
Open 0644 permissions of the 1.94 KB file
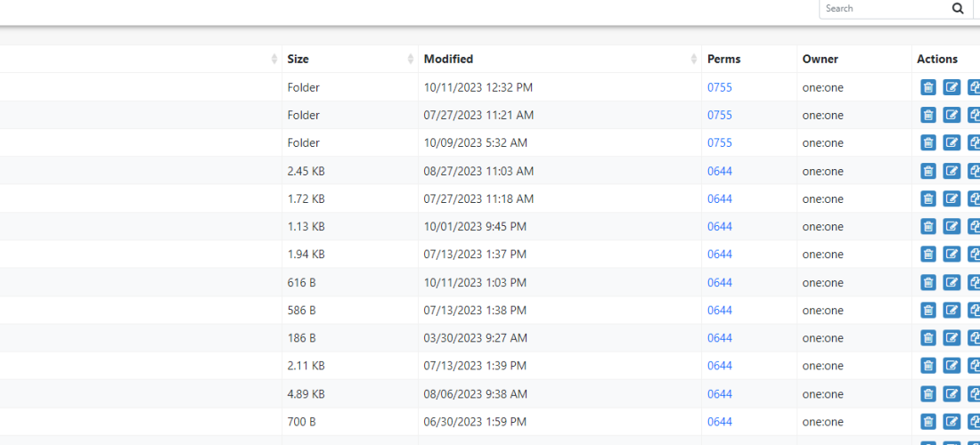[x=719, y=254]
